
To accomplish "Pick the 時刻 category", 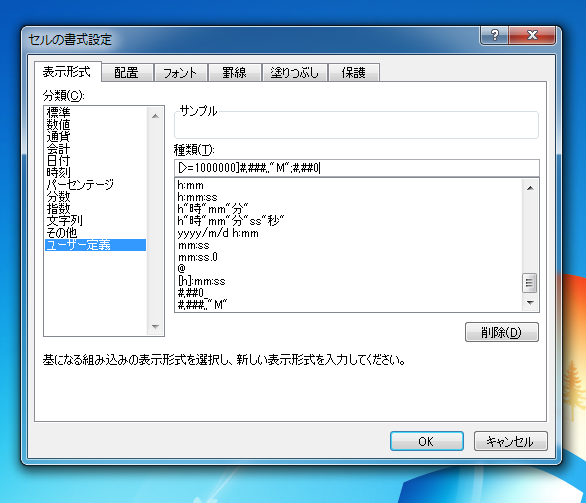I will click(95, 172).
